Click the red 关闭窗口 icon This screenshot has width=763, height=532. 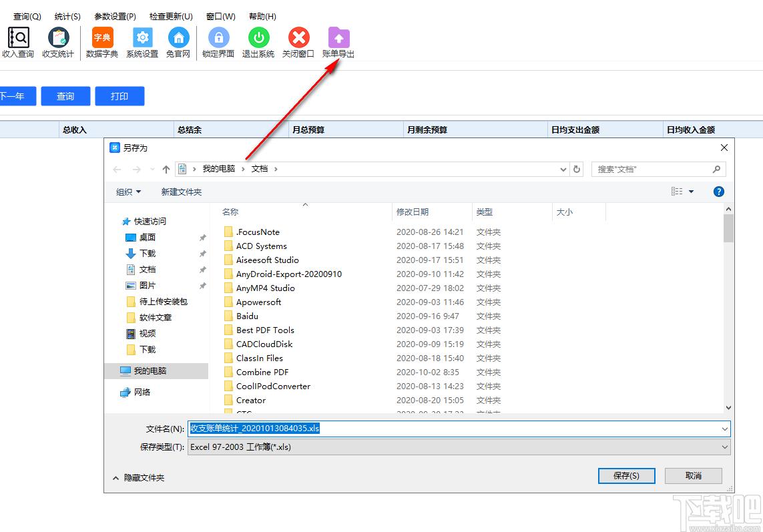pyautogui.click(x=298, y=38)
